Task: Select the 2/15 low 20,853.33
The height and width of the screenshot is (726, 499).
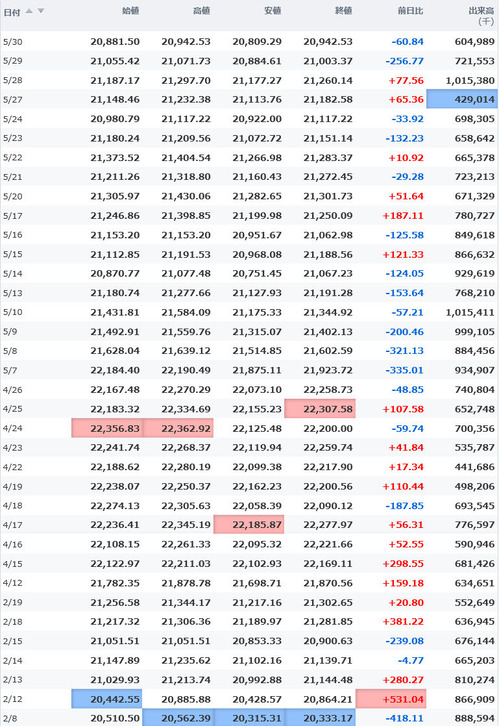Action: (x=257, y=641)
